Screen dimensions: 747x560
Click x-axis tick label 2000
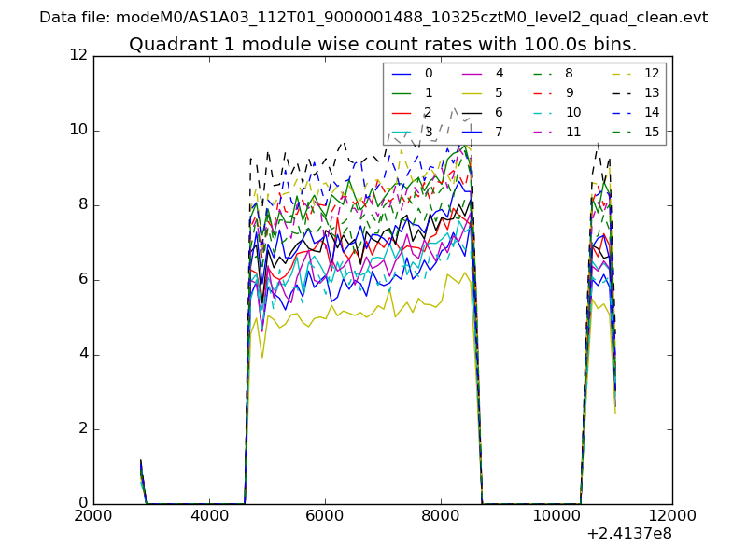point(93,516)
